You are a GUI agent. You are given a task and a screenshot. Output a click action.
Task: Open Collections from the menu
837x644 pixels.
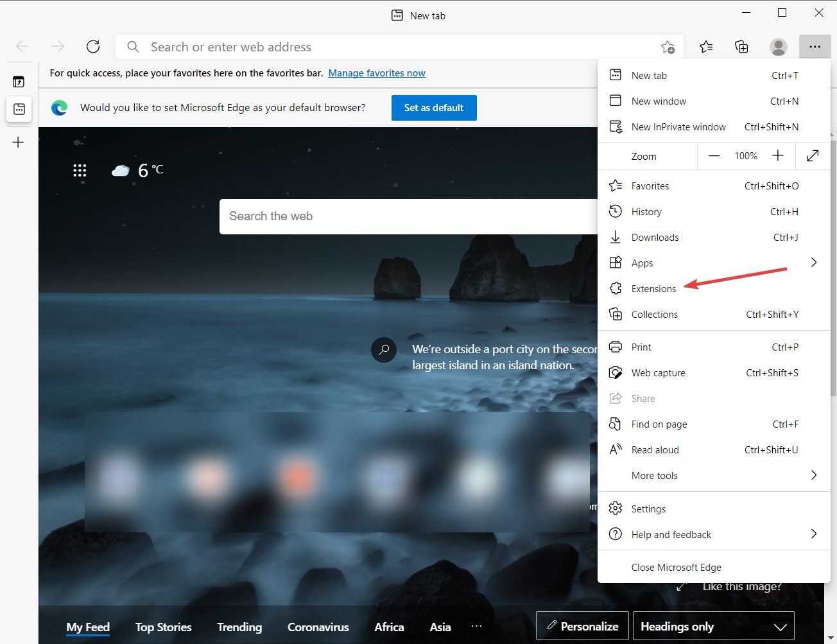[x=714, y=314]
